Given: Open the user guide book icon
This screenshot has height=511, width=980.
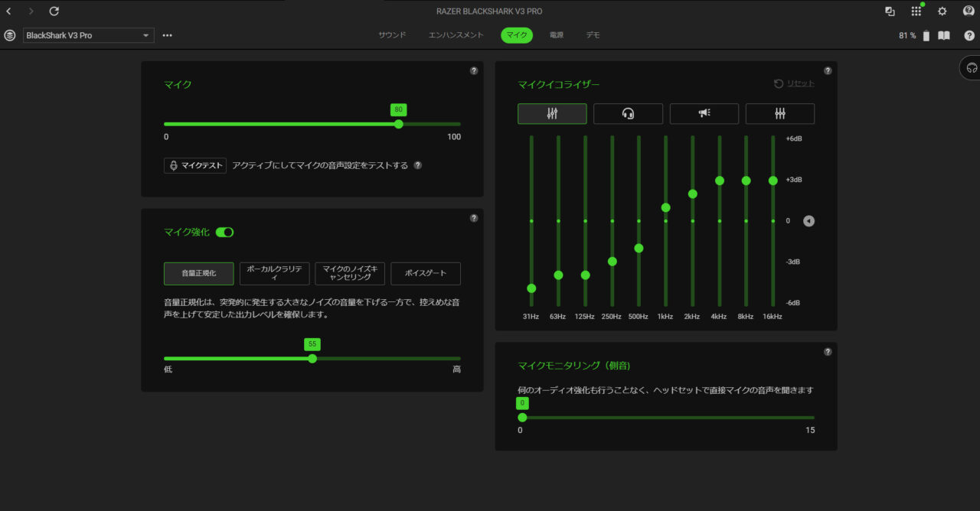Looking at the screenshot, I should 944,35.
